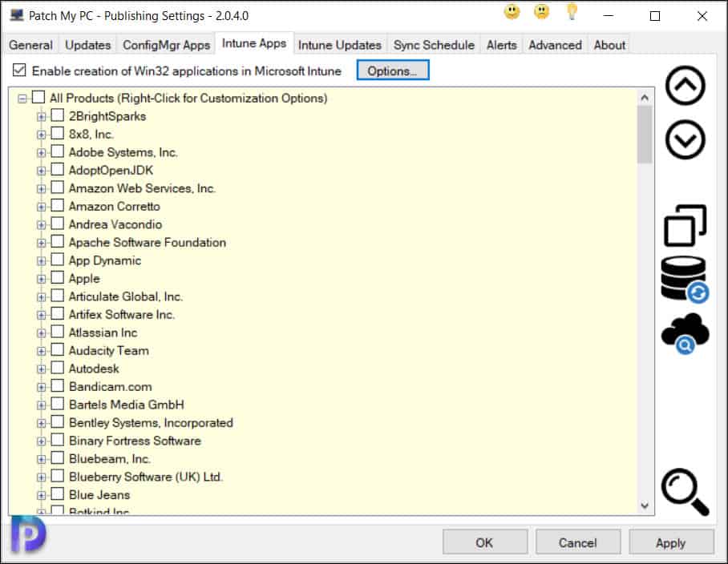Expand the Apache Software Foundation node

pyautogui.click(x=42, y=243)
